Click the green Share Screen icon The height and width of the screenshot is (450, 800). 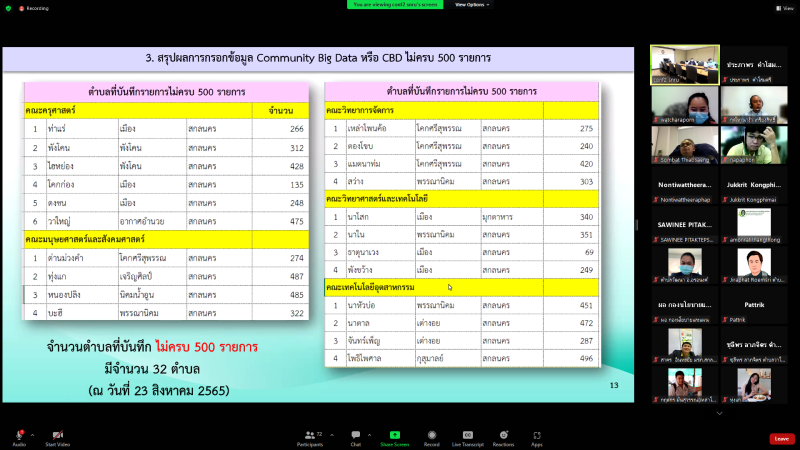pos(394,436)
